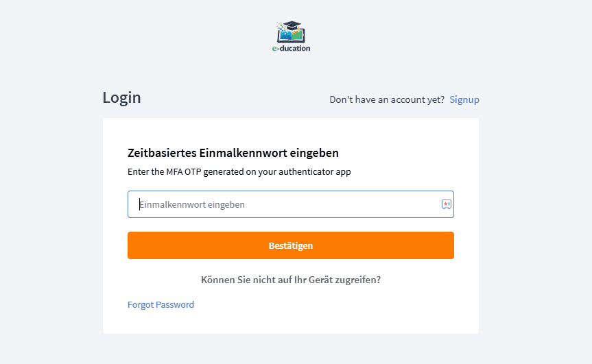Open the Forgot Password link
592x364 pixels.
[x=161, y=304]
